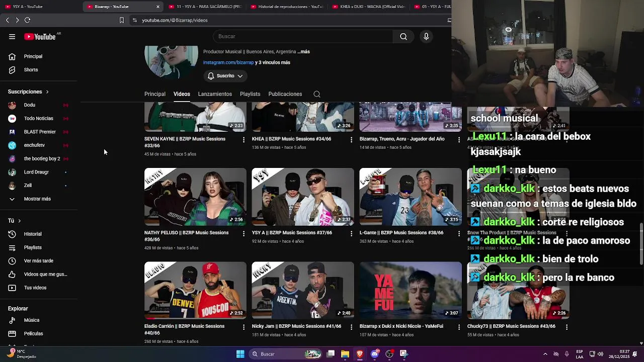Go to YouTube home via logo
The height and width of the screenshot is (362, 644).
tap(40, 37)
